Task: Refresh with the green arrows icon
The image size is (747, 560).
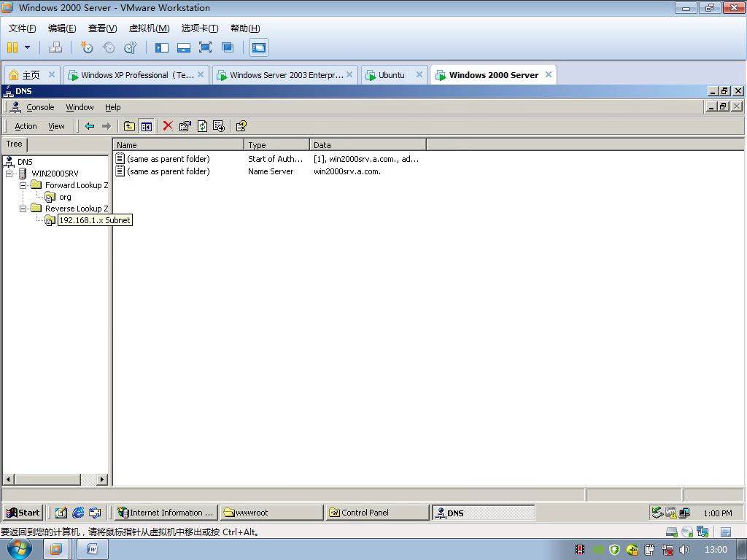Action: 203,126
